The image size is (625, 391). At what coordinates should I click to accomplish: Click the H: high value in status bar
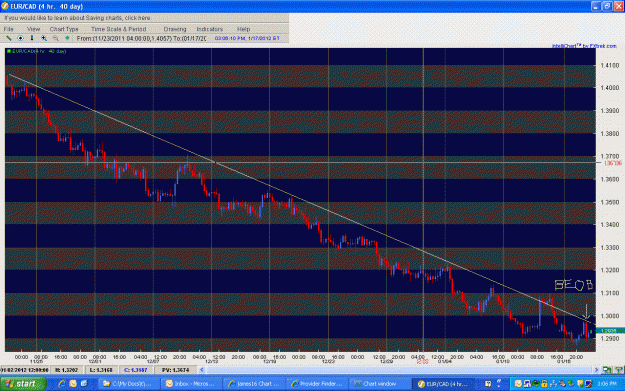coord(67,370)
